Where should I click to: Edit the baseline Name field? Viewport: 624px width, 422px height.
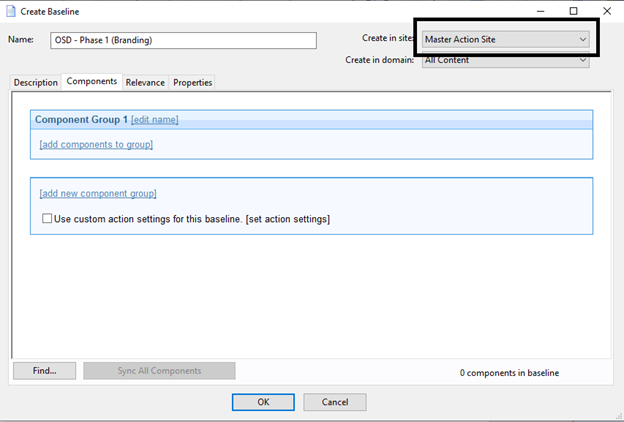(183, 40)
